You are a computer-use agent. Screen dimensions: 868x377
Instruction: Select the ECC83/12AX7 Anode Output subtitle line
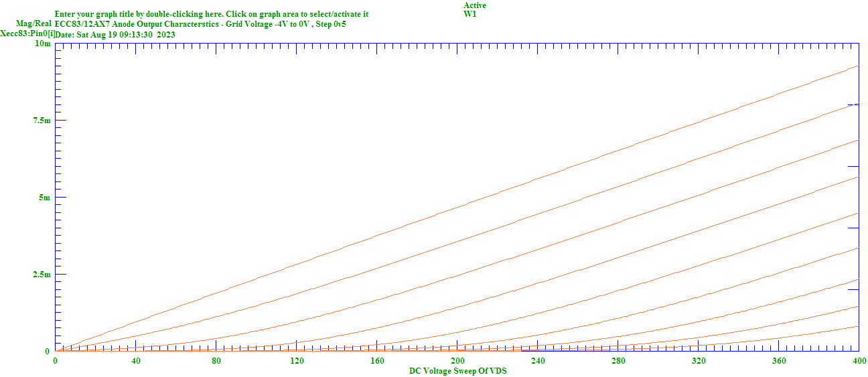[200, 24]
